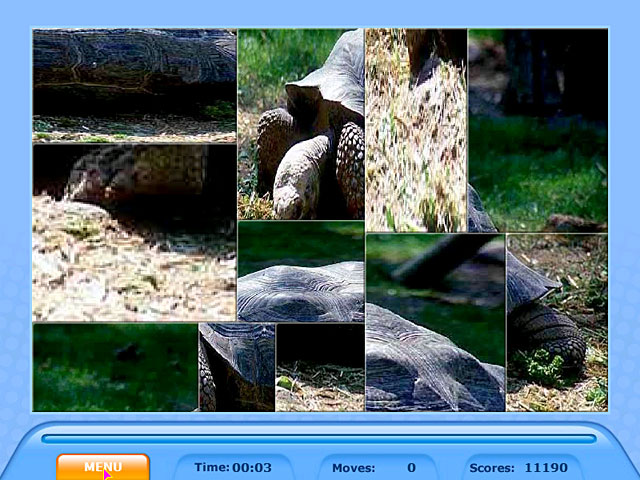Click the blue progress bar above the status panel
The width and height of the screenshot is (640, 480).
pyautogui.click(x=319, y=437)
